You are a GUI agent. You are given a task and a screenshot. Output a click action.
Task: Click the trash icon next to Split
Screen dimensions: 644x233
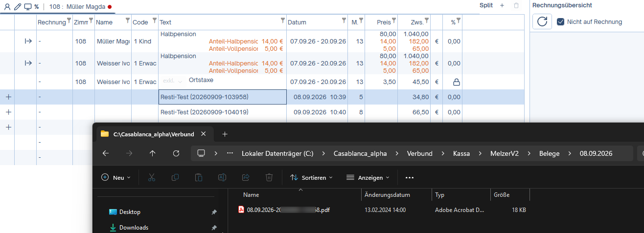click(516, 5)
